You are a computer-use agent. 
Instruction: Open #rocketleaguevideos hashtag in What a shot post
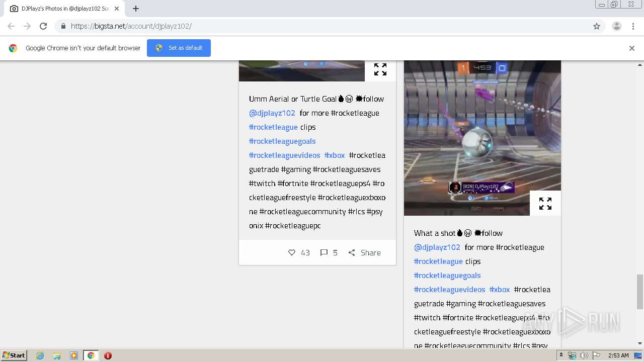pos(449,289)
